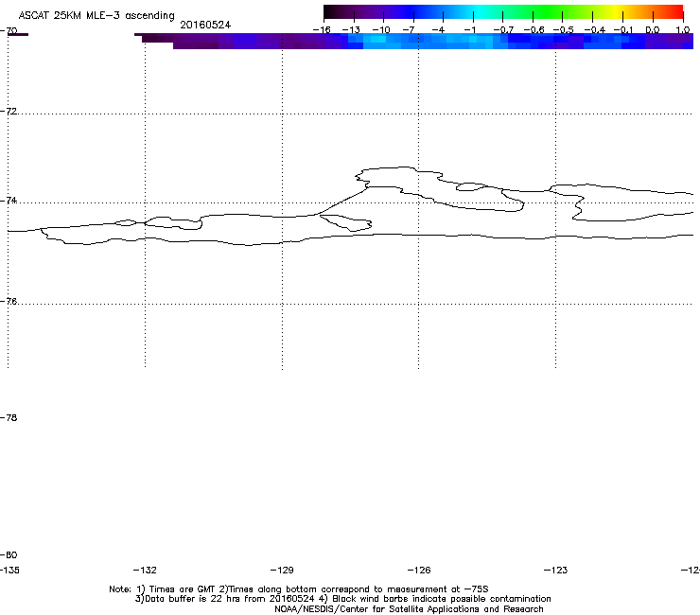The height and width of the screenshot is (615, 700).
Task: Click the -1 color scale label
Action: 469,30
